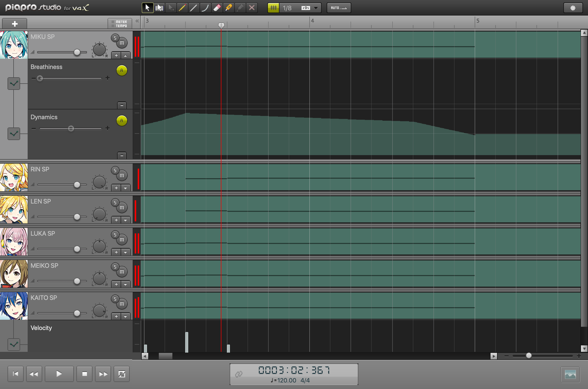This screenshot has height=389, width=588.
Task: Select the range selection tool
Action: [x=159, y=8]
